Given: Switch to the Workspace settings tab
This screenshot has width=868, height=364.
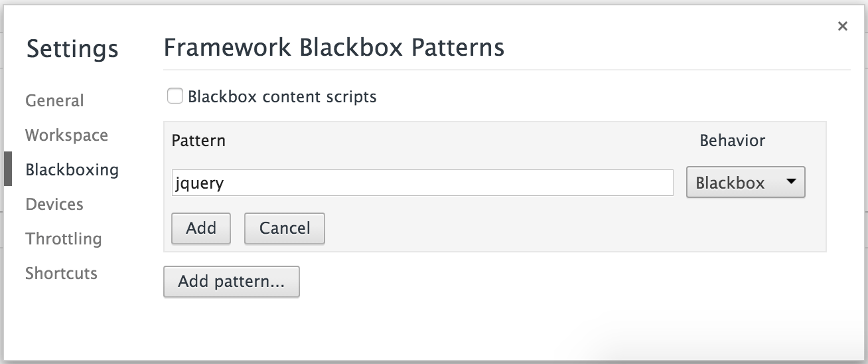Looking at the screenshot, I should point(66,136).
